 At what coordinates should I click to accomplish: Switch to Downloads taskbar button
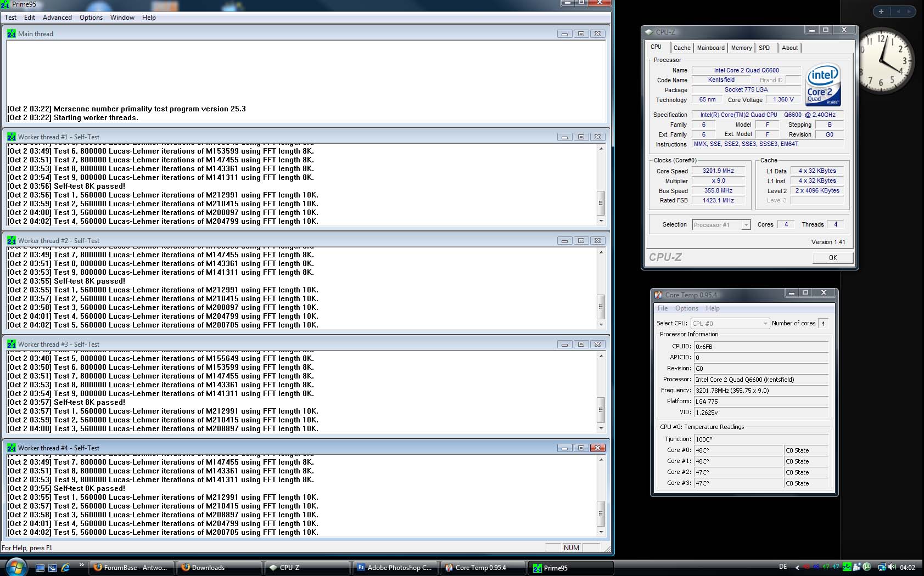coord(220,568)
